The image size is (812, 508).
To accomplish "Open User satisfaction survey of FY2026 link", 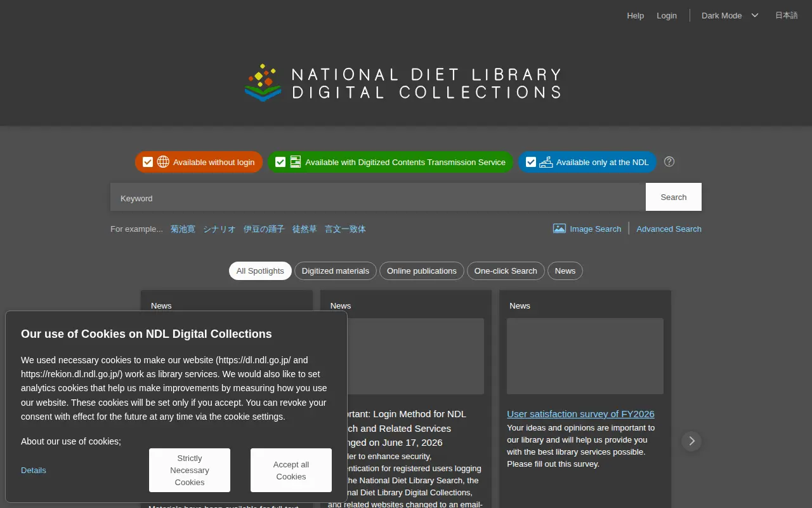I will click(580, 413).
